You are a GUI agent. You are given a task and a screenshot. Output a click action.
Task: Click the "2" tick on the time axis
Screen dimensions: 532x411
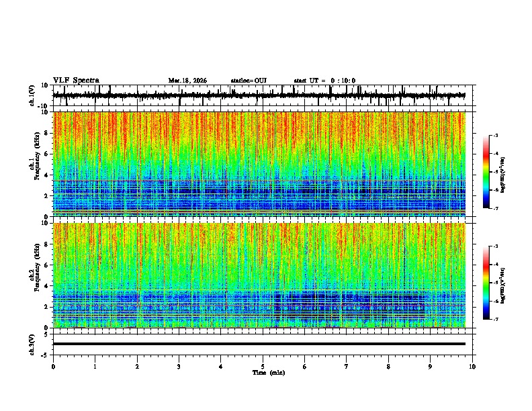[x=137, y=367]
